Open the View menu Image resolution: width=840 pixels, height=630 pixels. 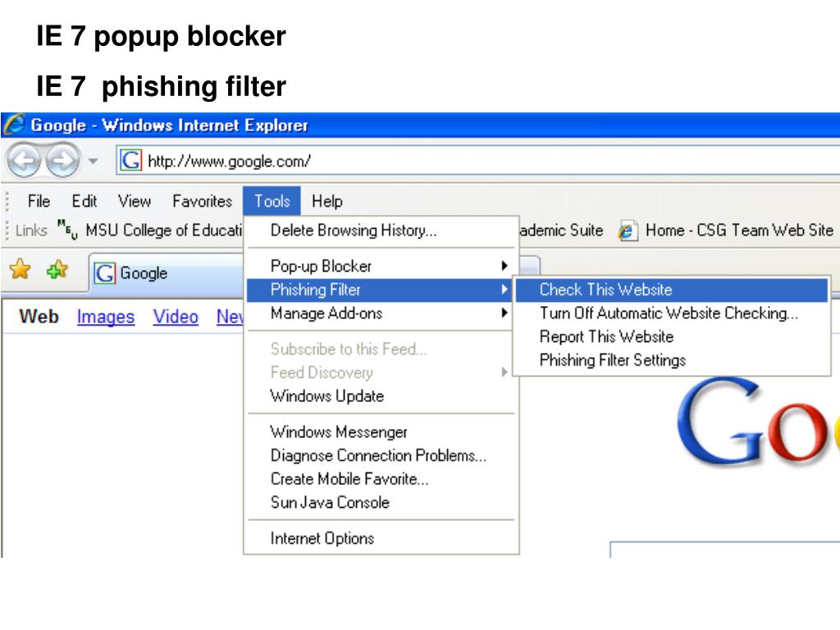135,201
